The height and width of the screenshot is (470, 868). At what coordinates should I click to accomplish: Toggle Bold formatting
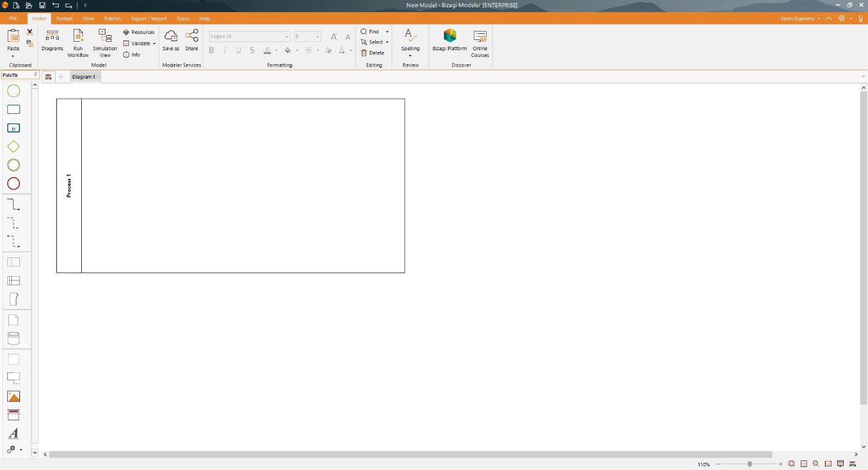tap(212, 50)
